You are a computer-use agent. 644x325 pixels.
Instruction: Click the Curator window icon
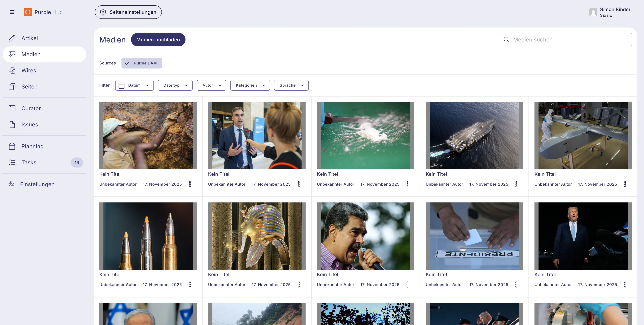pos(12,108)
